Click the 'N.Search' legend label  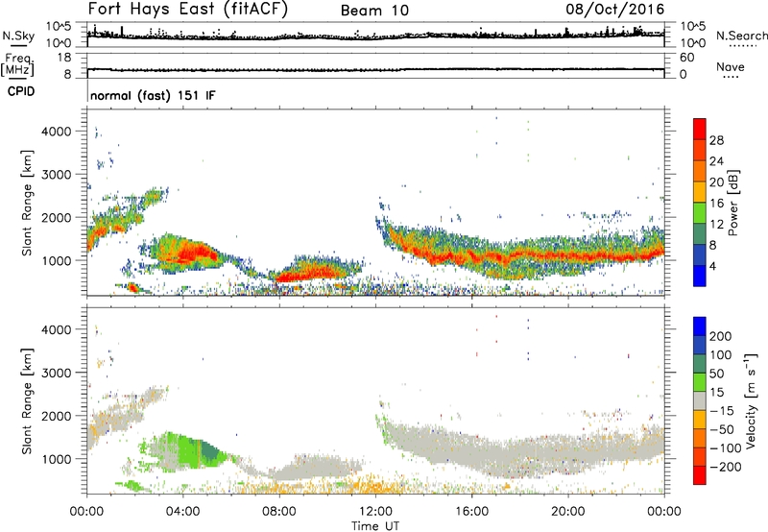point(742,36)
